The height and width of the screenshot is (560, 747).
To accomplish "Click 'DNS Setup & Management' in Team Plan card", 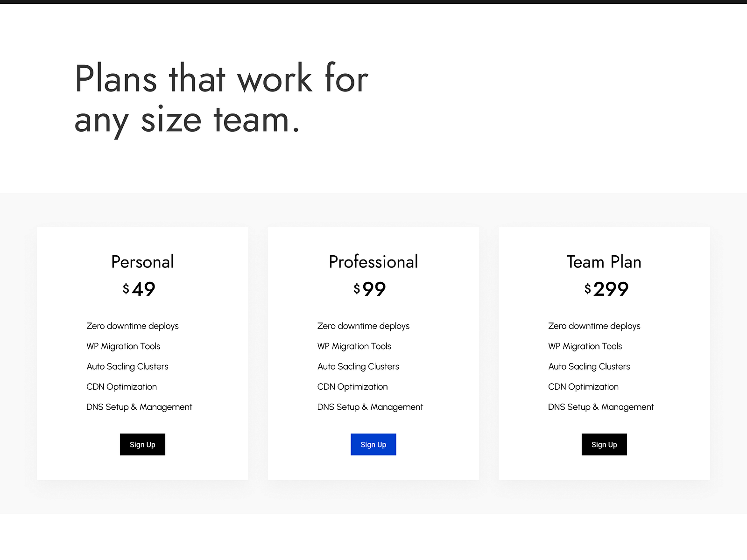I will point(601,406).
